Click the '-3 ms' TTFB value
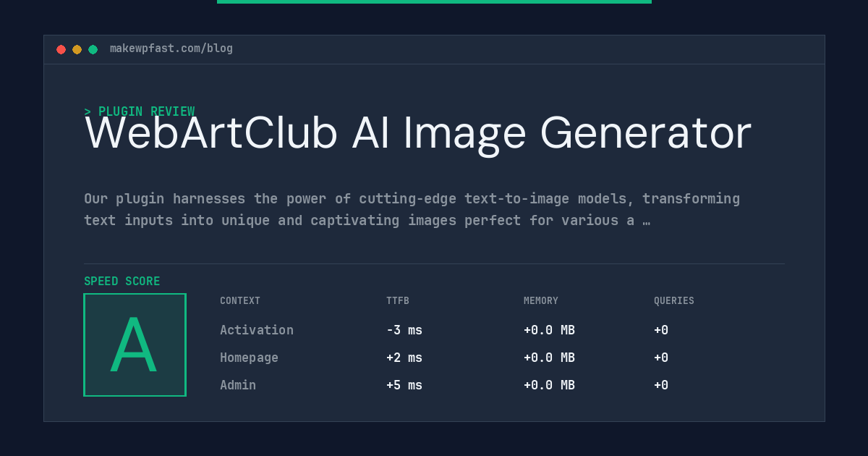Screen dimensions: 868x456 [x=404, y=330]
